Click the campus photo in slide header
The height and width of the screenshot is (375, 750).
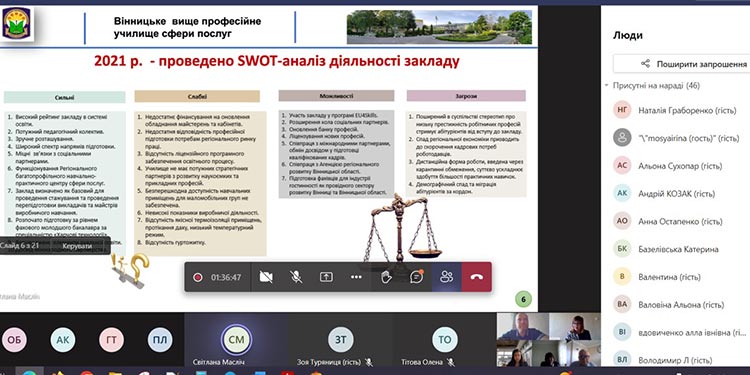(x=439, y=27)
